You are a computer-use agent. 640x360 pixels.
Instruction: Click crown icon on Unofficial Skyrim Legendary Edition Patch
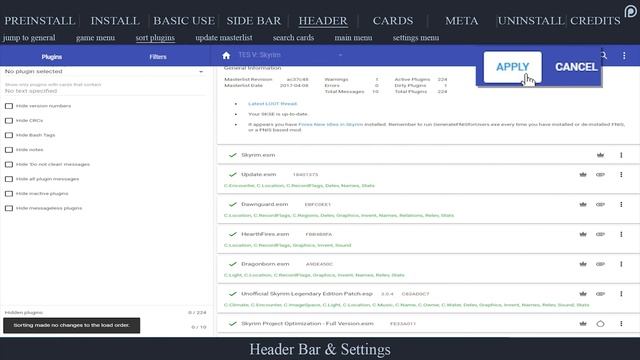pos(583,294)
